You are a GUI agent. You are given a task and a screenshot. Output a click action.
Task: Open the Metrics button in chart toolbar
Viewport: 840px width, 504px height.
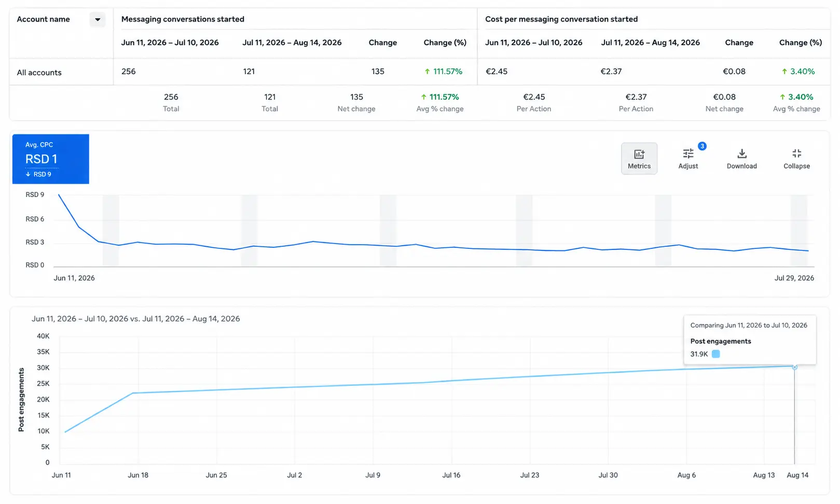pyautogui.click(x=639, y=159)
